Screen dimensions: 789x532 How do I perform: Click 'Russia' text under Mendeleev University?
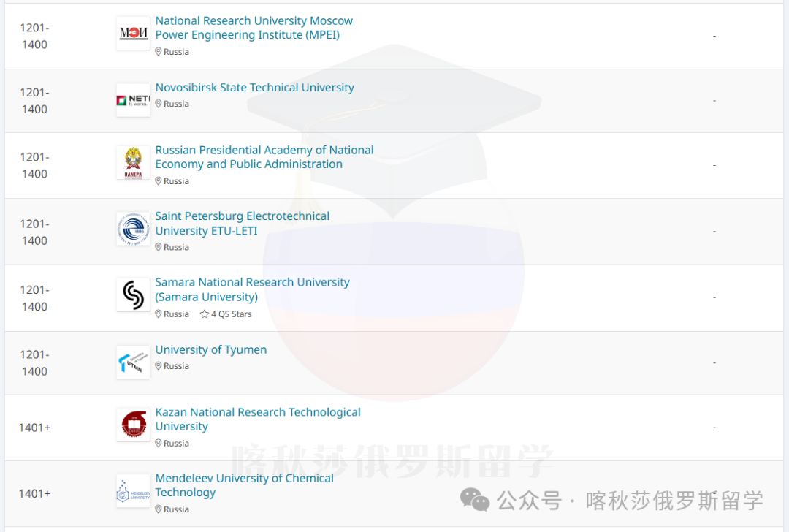(x=176, y=509)
